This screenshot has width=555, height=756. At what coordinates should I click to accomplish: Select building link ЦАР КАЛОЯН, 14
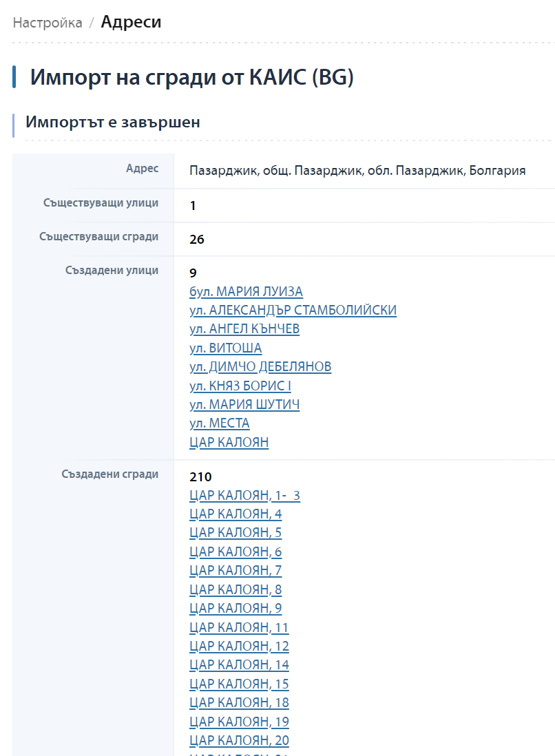pos(239,665)
